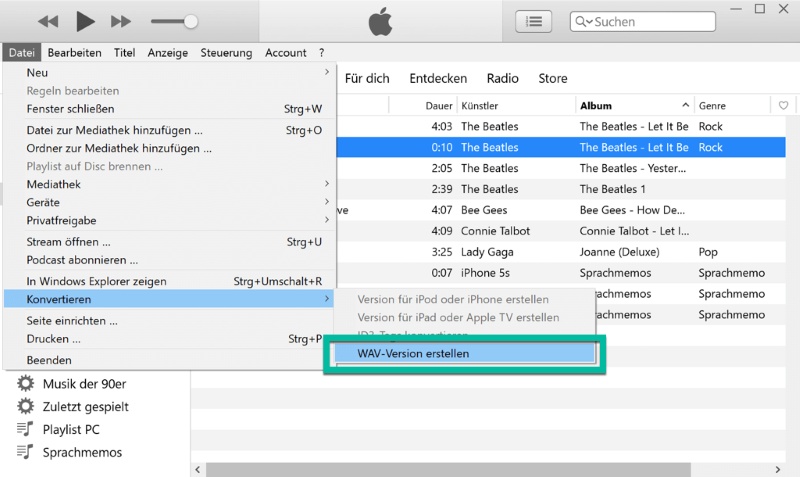Viewport: 800px width, 477px height.
Task: Switch to the Entdecken tab
Action: [438, 79]
